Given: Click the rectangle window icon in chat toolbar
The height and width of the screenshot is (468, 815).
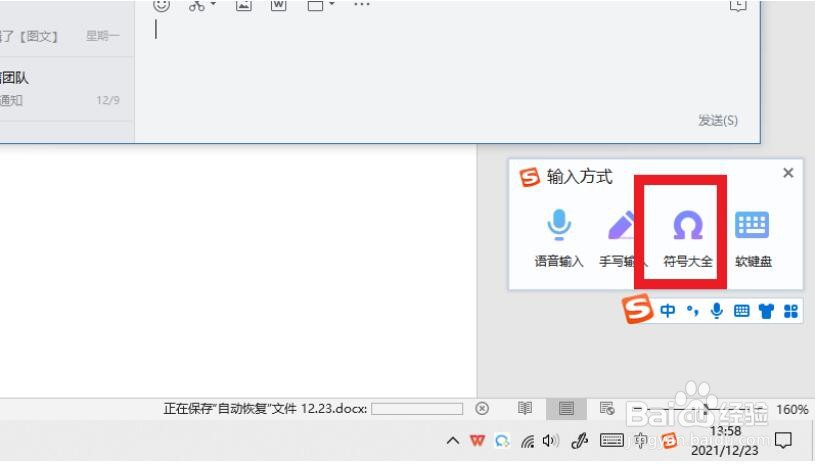Looking at the screenshot, I should 315,5.
